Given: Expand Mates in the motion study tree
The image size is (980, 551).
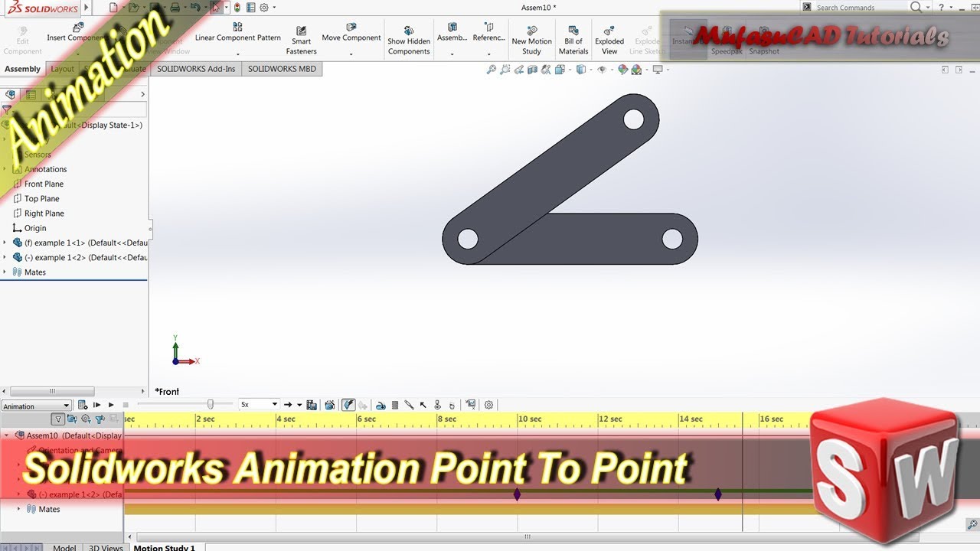Looking at the screenshot, I should pos(19,509).
